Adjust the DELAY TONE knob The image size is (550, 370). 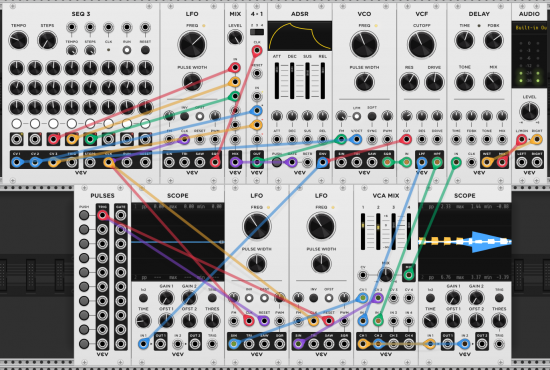coord(465,82)
